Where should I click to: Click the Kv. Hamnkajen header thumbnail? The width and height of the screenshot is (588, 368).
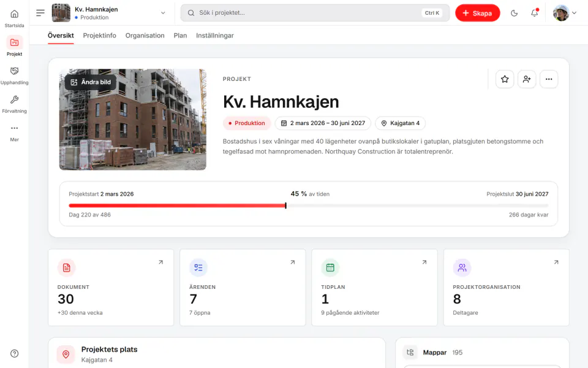tap(61, 13)
